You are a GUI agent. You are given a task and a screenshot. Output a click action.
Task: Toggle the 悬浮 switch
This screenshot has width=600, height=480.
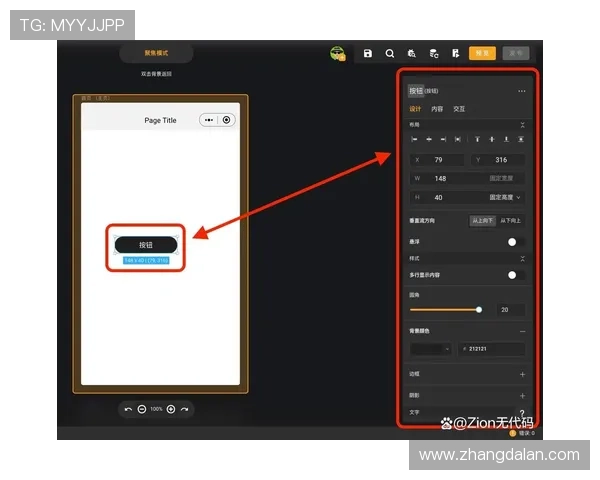tap(515, 242)
